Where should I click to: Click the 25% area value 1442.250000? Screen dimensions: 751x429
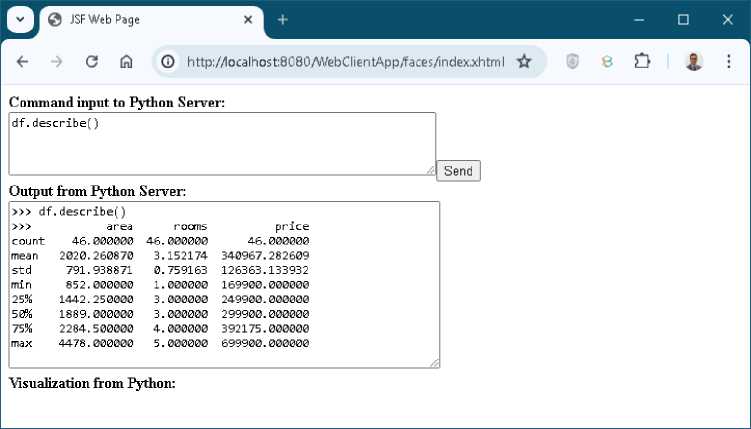[x=96, y=299]
